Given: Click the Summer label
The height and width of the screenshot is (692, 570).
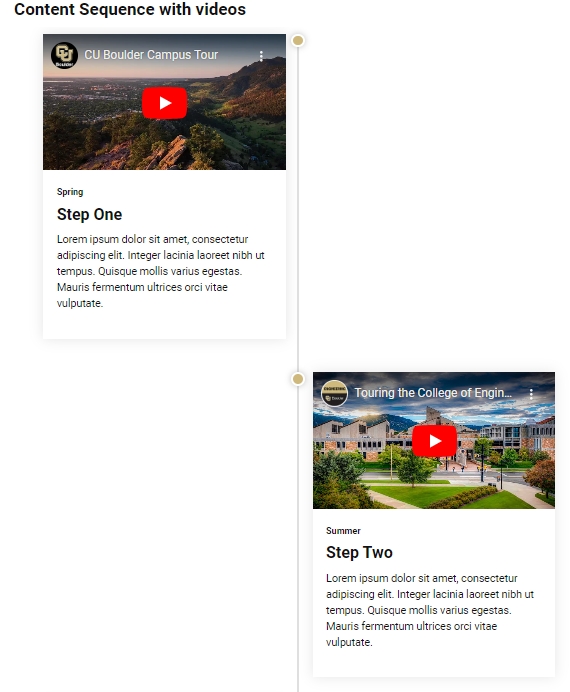Looking at the screenshot, I should 343,530.
